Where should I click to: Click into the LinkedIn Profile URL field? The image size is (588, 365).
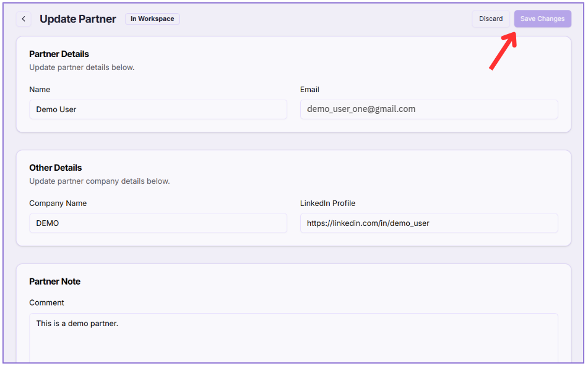[x=429, y=223]
